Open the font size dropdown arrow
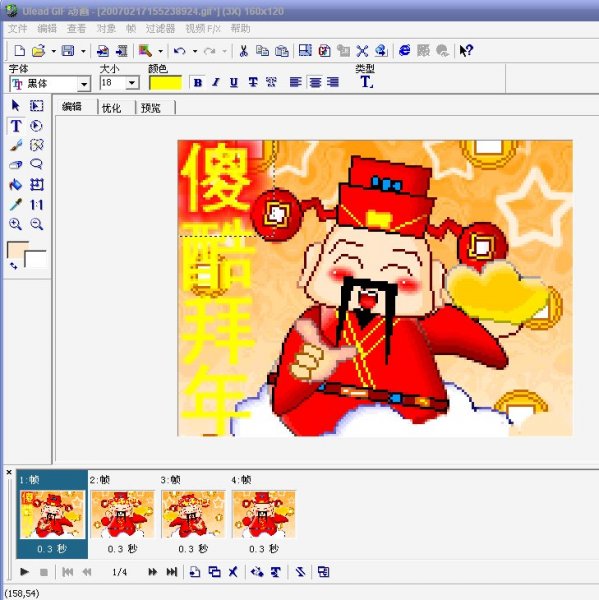Viewport: 599px width, 600px height. point(132,83)
